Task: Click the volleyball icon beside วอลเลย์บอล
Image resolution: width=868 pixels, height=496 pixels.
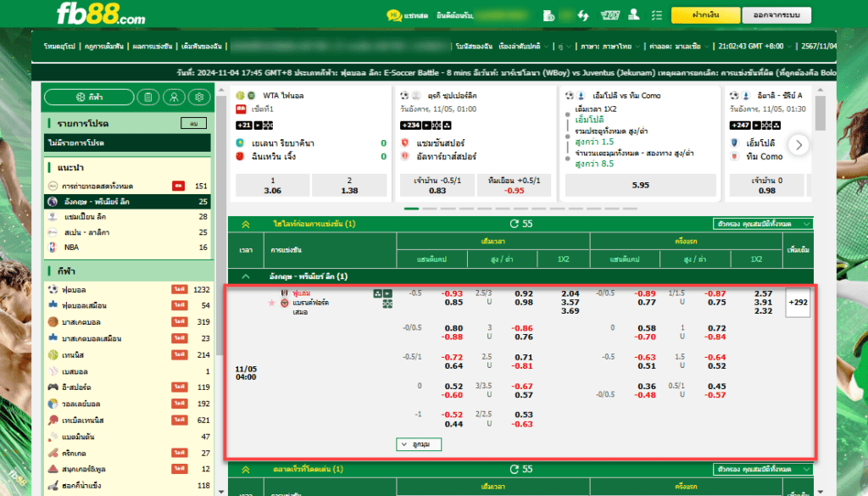Action: point(53,404)
